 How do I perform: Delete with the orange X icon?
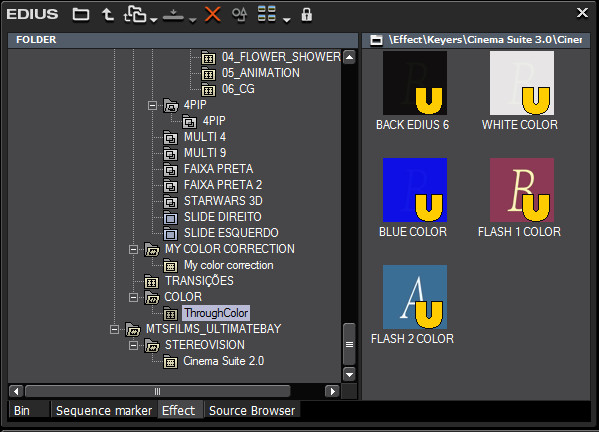tap(212, 15)
